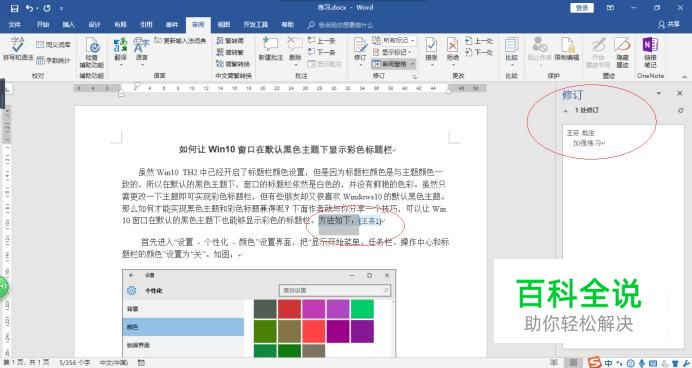Click the 中文(中国) language indicator in status bar
This screenshot has width=692, height=368.
(x=113, y=363)
